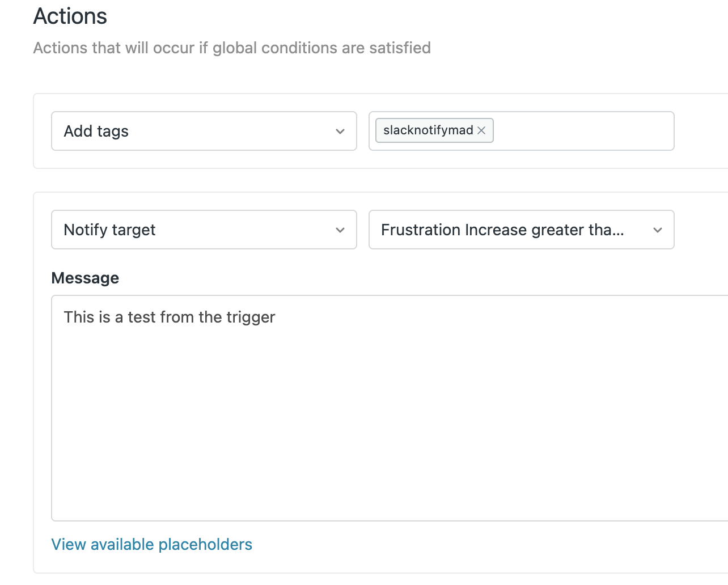Click empty area of the tags input field

[584, 131]
